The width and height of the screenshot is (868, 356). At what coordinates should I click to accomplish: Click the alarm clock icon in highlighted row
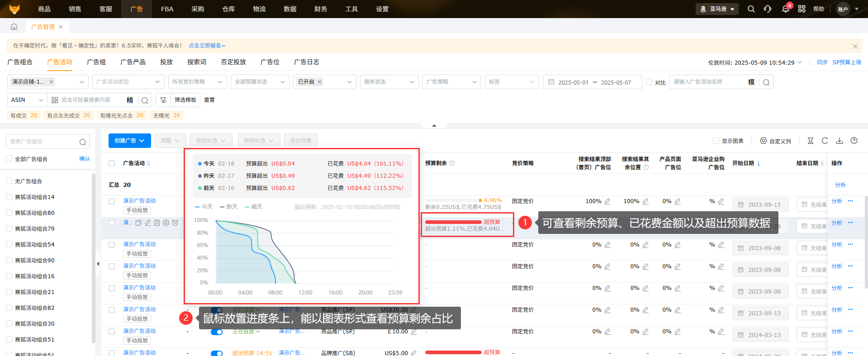175,223
